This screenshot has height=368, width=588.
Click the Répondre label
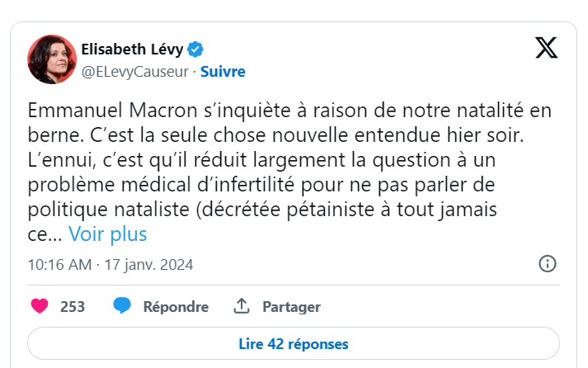coord(176,307)
